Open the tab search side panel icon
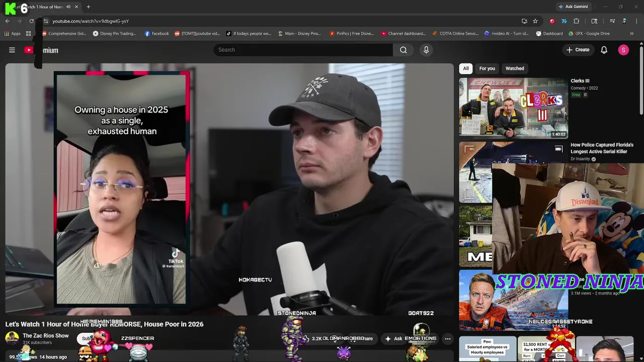Screen dimensions: 644x362 [x=594, y=21]
